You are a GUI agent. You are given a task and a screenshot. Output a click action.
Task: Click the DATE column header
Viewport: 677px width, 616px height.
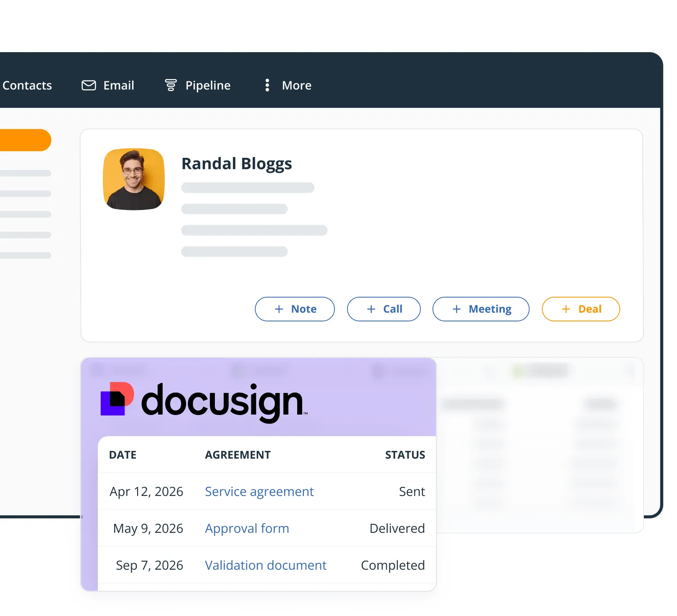click(x=123, y=455)
